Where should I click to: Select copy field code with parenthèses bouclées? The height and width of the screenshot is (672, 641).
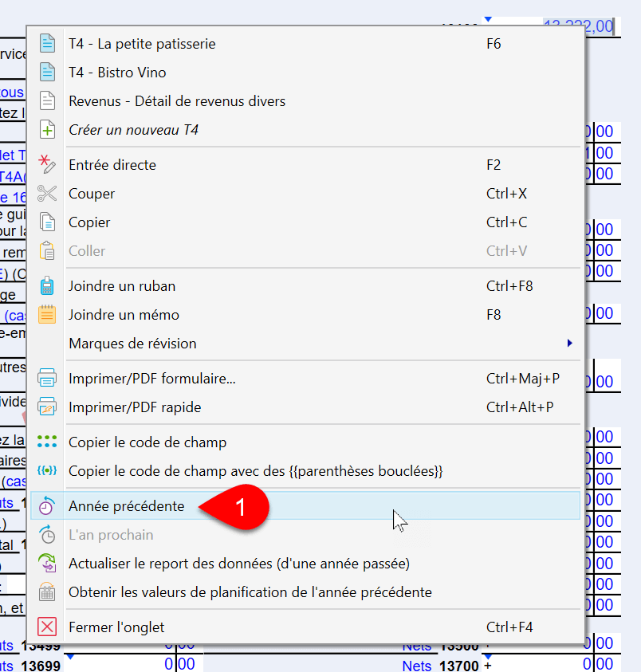click(305, 471)
